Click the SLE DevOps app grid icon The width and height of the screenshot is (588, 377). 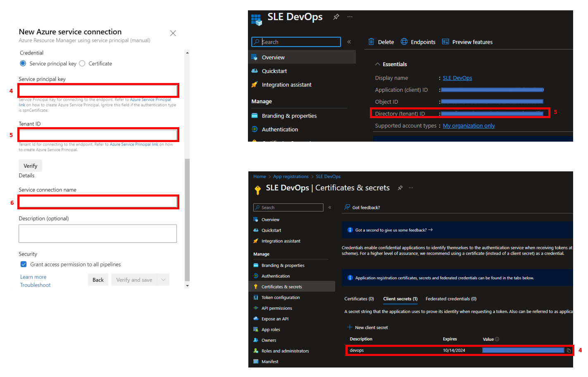[x=257, y=19]
